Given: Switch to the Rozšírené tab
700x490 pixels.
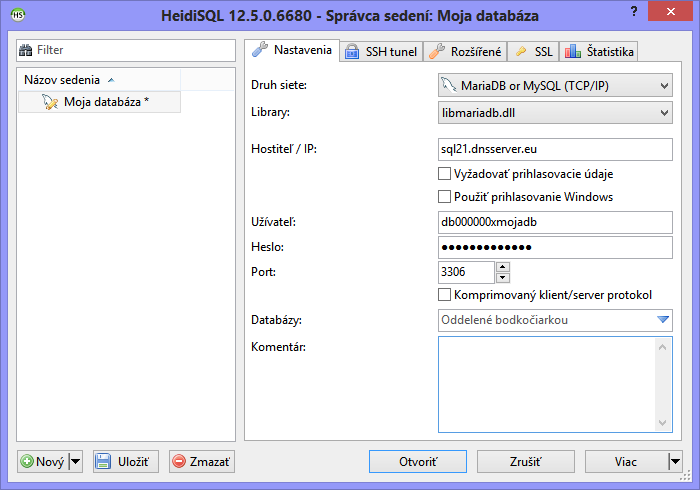Looking at the screenshot, I should pos(464,52).
